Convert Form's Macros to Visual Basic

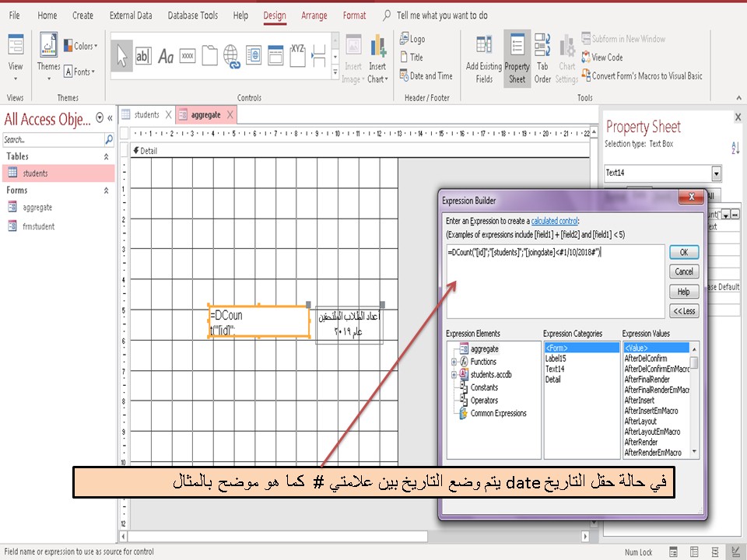(642, 75)
